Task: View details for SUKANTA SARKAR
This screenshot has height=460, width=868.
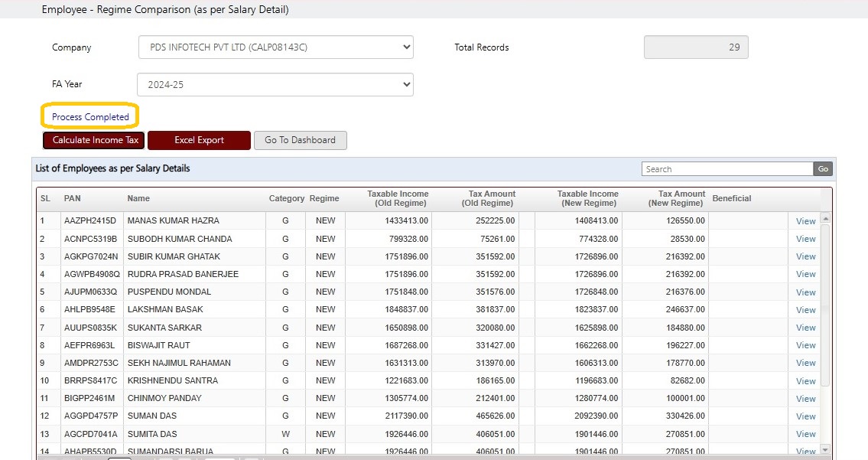Action: [805, 328]
